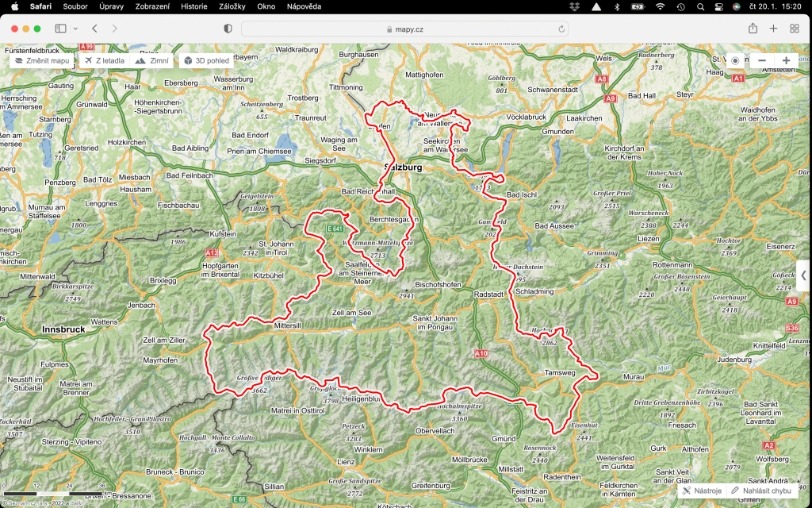Go back to the previous page
The width and height of the screenshot is (812, 508).
(x=95, y=29)
